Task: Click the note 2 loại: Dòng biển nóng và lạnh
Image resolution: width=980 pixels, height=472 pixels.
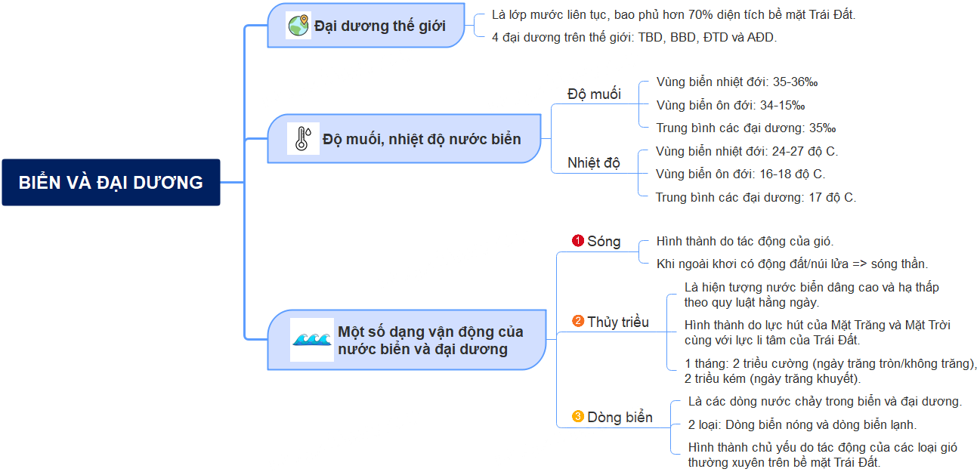Action: [x=802, y=424]
